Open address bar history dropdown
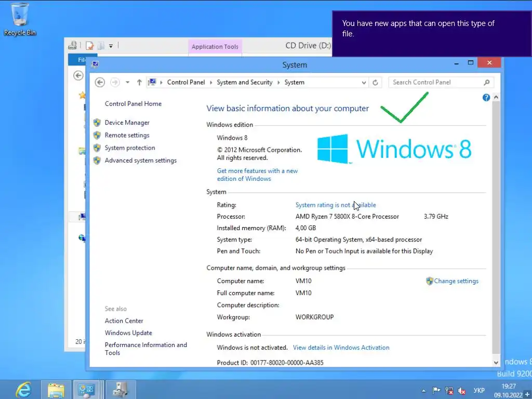 click(x=364, y=83)
